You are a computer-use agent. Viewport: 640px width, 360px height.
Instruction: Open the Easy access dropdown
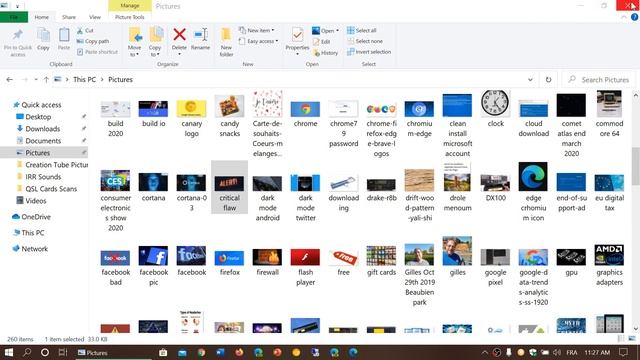(x=258, y=41)
